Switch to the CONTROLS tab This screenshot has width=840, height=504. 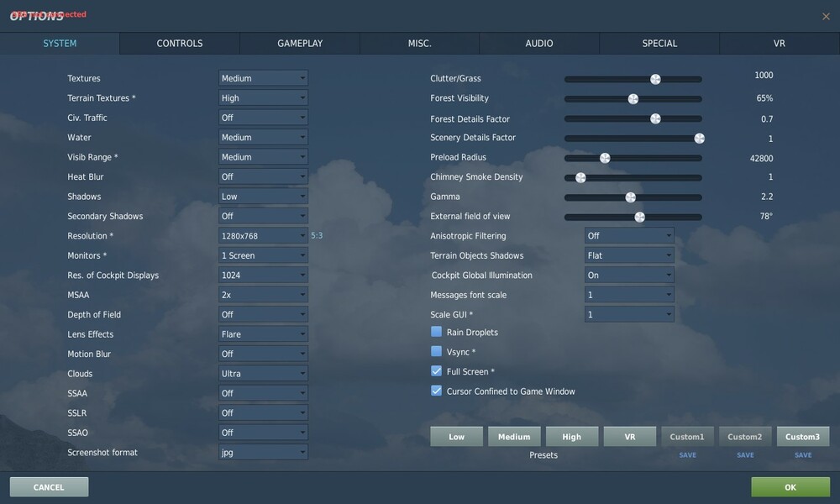pos(180,44)
